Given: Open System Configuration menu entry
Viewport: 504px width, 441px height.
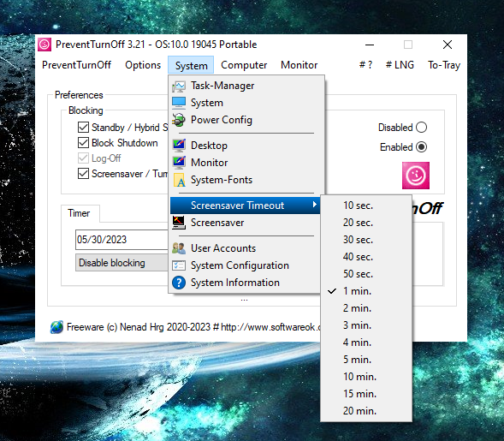Looking at the screenshot, I should point(246,265).
